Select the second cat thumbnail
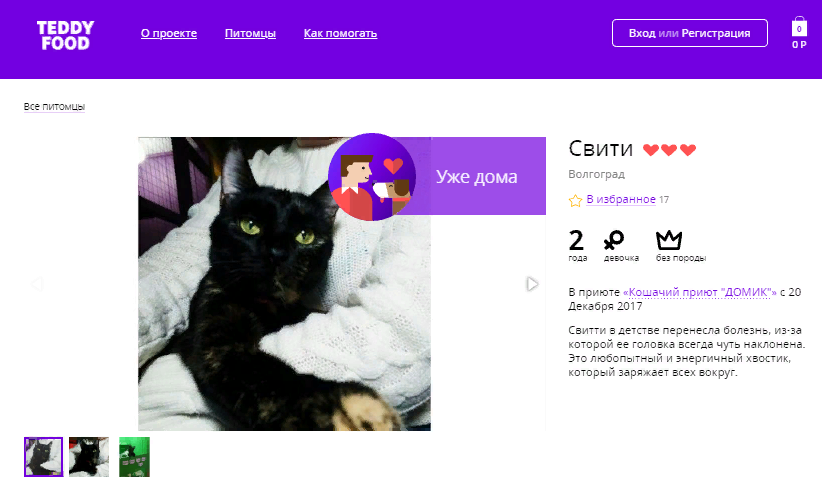 pyautogui.click(x=89, y=457)
